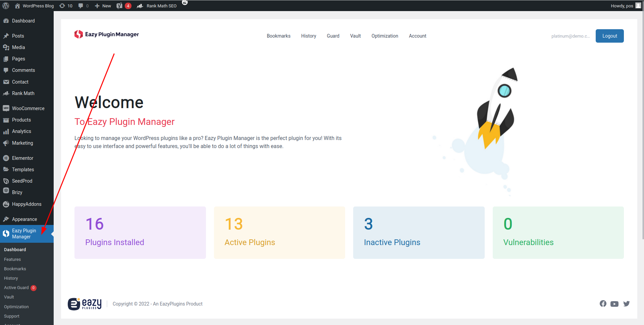Switch to the Vault navigation tab
Viewport: 644px width, 325px height.
coord(355,36)
